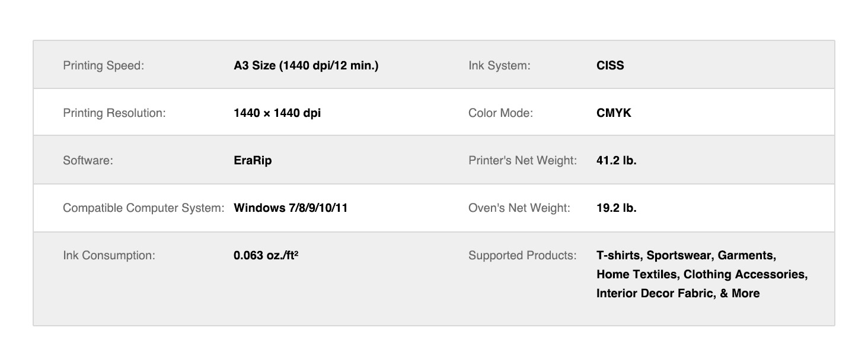Click the Printing Speed label
Viewport: 868px width, 356px height.
pos(103,65)
